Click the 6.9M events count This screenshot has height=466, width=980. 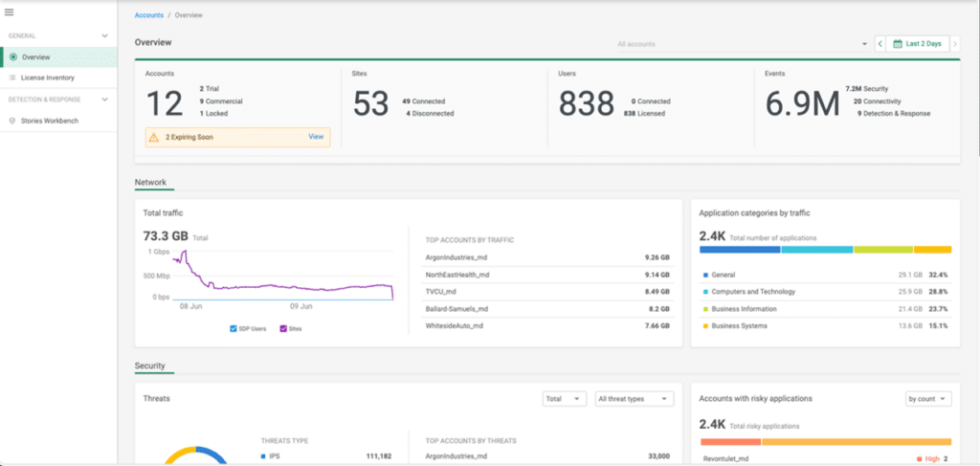[x=803, y=103]
